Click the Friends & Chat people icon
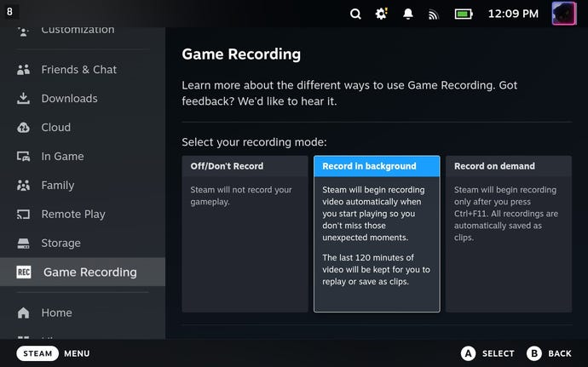The width and height of the screenshot is (588, 367). pyautogui.click(x=24, y=70)
